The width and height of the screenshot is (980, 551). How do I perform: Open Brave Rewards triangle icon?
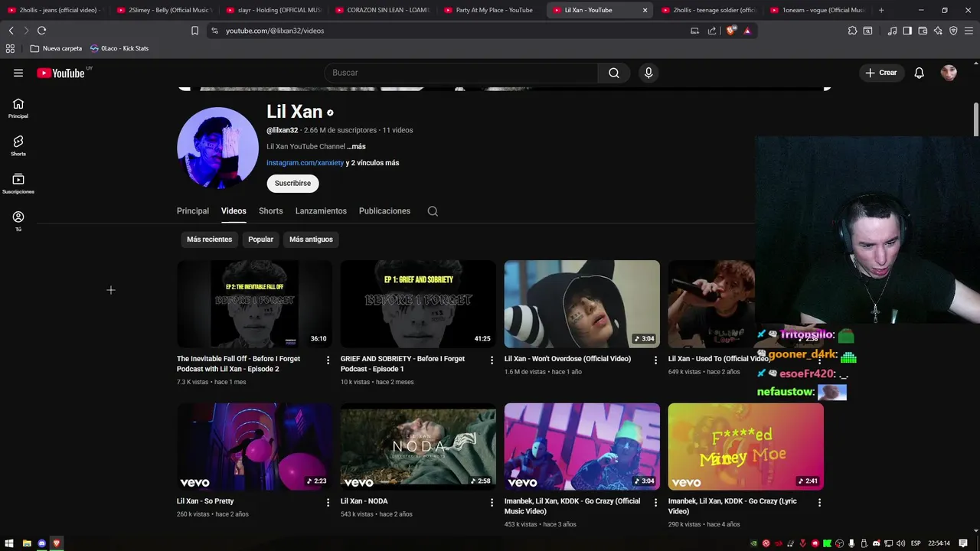click(747, 31)
